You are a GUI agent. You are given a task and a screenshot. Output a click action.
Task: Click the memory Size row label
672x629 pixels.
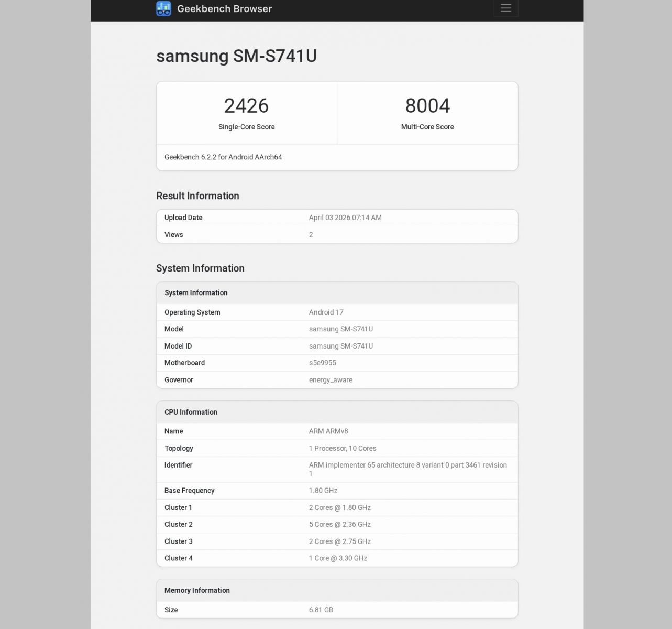pyautogui.click(x=171, y=610)
